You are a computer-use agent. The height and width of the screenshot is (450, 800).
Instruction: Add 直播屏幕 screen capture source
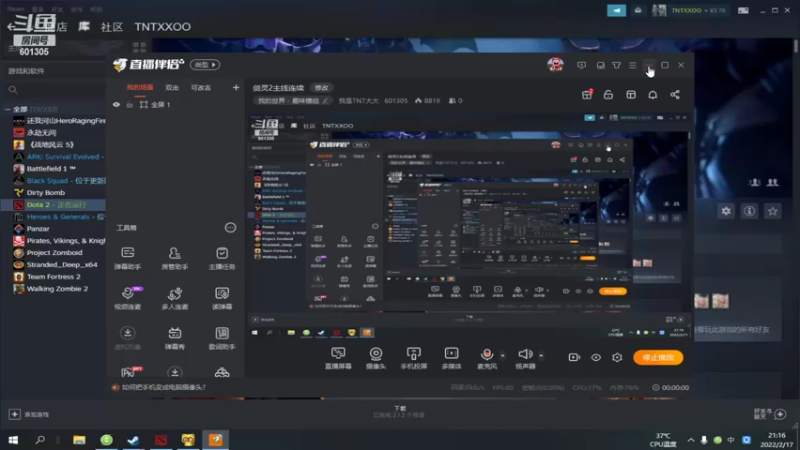coord(338,358)
